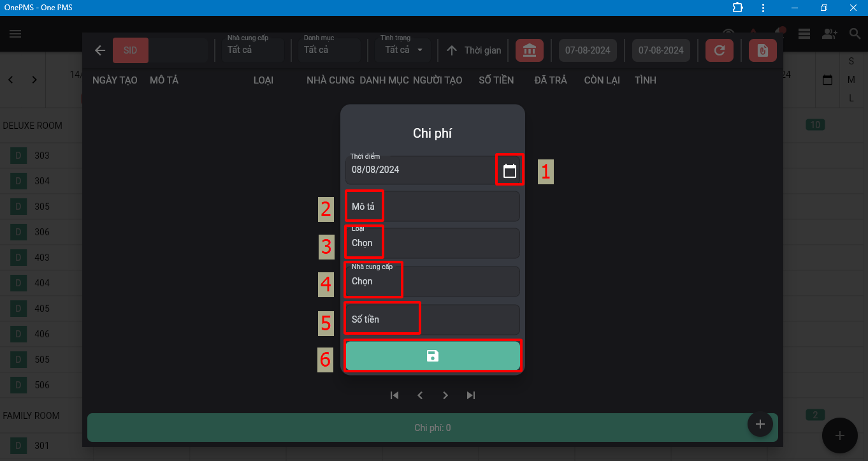This screenshot has height=461, width=868.
Task: Open the date picker calendar icon in Thời điểm field
Action: point(510,171)
